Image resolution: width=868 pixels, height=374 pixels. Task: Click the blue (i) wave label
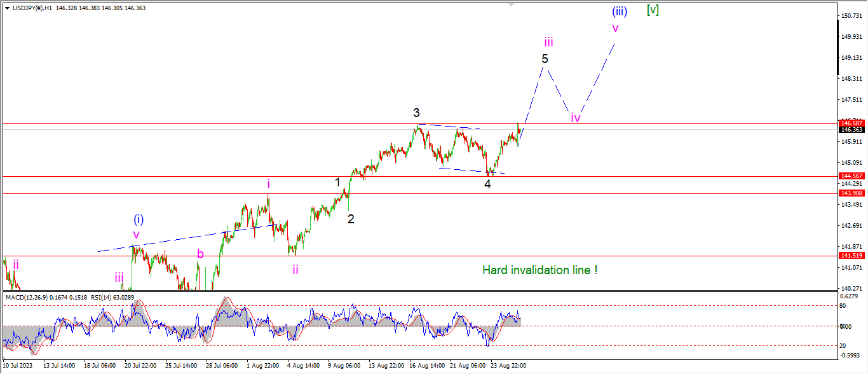click(139, 219)
